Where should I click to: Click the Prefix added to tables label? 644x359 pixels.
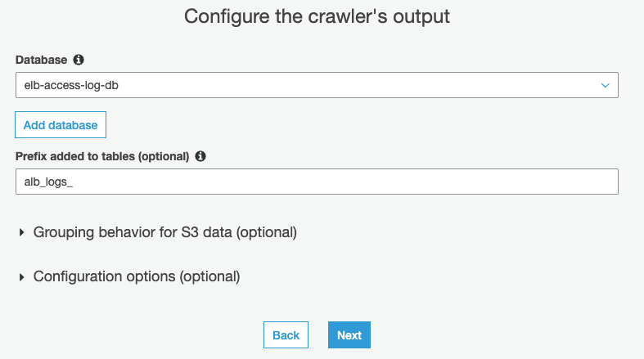coord(102,155)
